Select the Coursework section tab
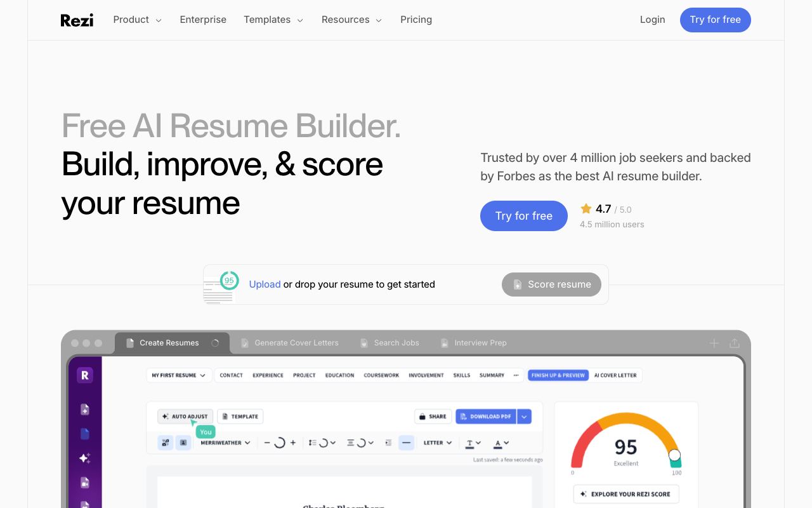The image size is (812, 508). pos(381,375)
